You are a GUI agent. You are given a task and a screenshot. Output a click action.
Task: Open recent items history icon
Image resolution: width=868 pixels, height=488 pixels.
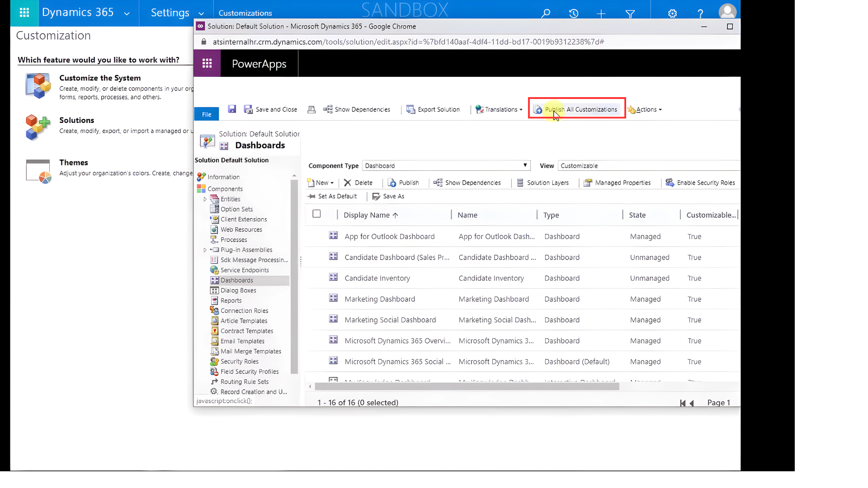(x=574, y=13)
